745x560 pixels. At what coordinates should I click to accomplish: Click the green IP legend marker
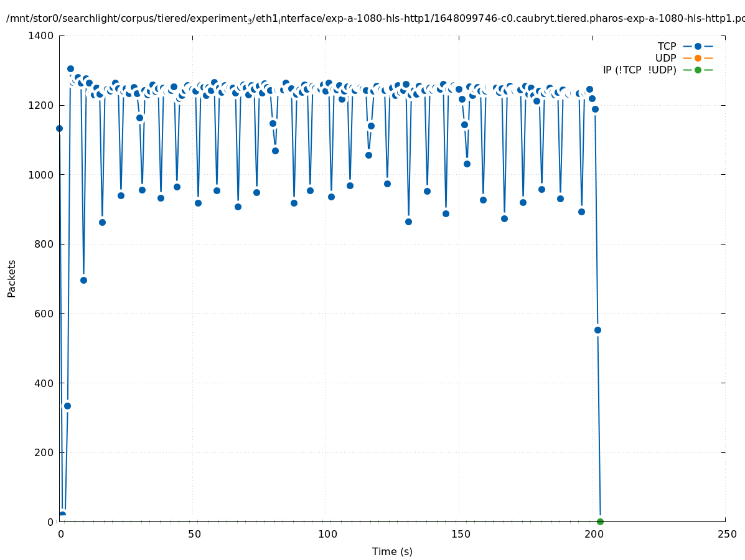point(698,70)
